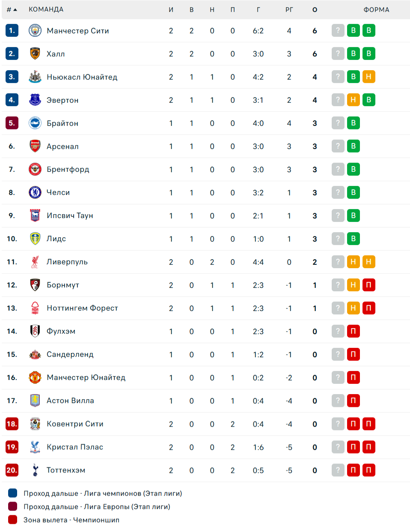The image size is (410, 532).
Task: Click the ФОРМА column header
Action: pos(376,9)
